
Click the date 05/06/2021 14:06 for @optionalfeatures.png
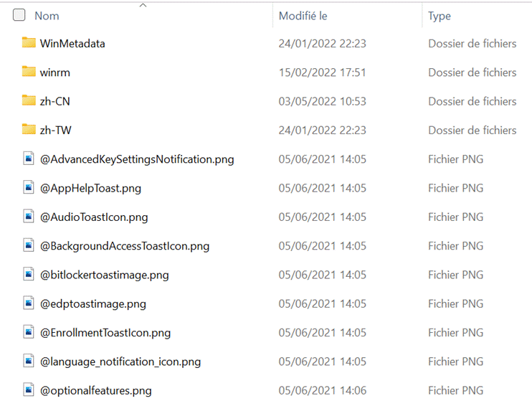(323, 390)
